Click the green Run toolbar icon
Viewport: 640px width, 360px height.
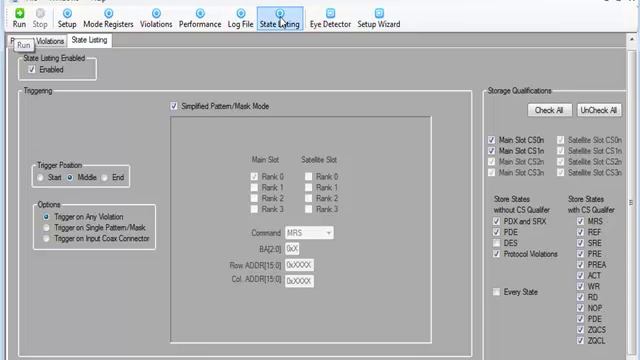19,18
